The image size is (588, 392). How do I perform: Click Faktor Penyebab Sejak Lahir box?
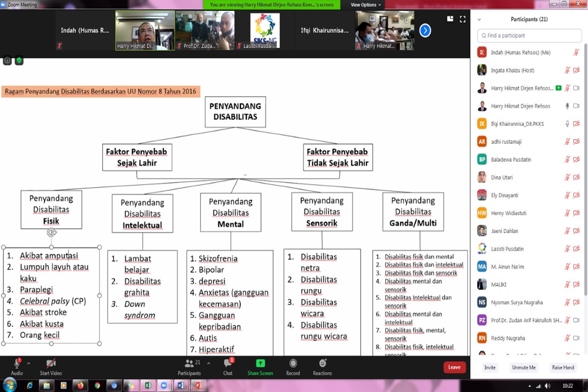137,157
